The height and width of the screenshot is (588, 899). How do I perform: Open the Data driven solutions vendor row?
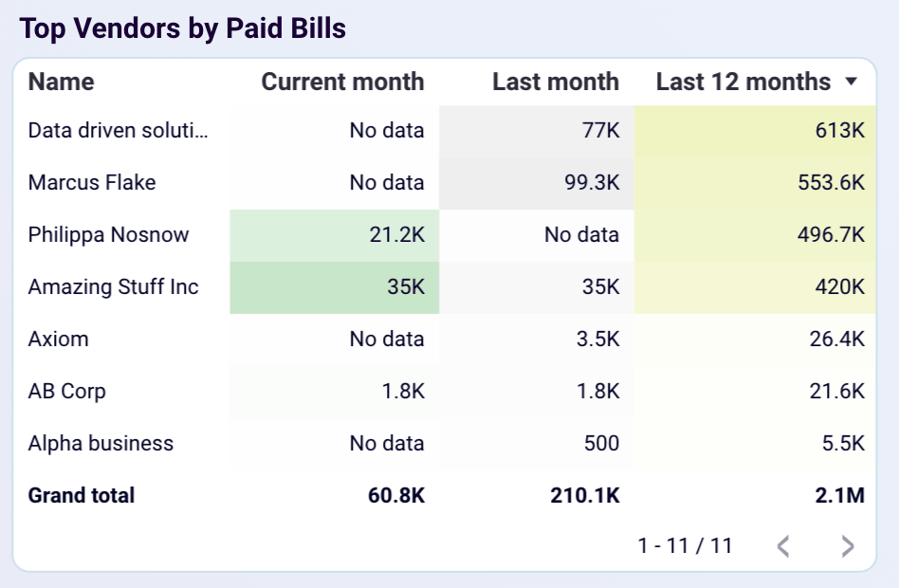[x=117, y=130]
